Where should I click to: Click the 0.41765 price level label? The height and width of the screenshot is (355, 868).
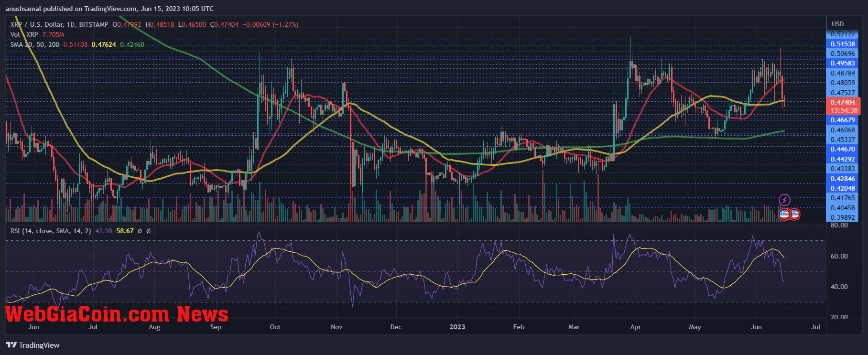[843, 198]
